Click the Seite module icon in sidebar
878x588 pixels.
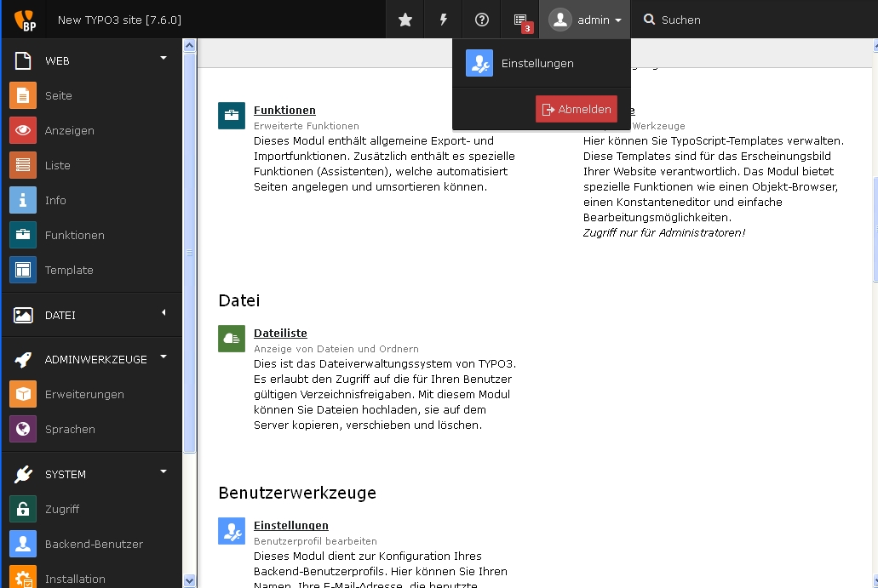coord(23,95)
